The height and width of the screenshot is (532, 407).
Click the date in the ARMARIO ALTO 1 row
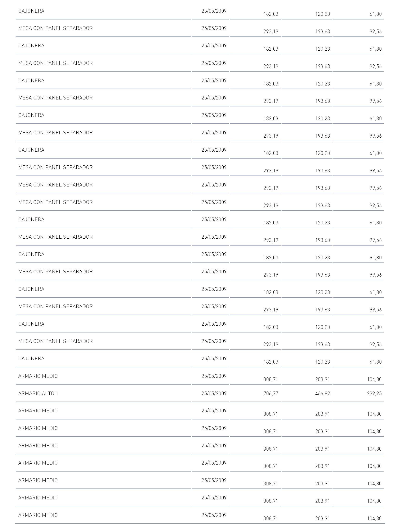tap(214, 394)
